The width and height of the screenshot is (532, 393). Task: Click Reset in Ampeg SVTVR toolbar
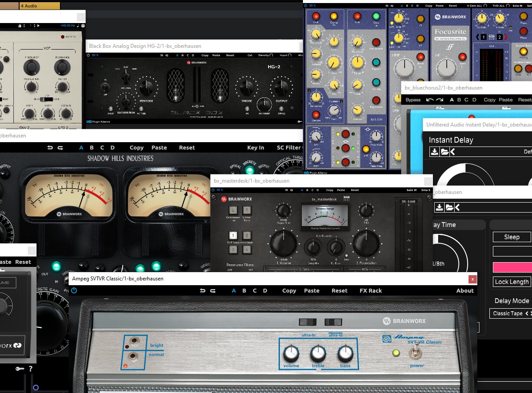tap(339, 291)
